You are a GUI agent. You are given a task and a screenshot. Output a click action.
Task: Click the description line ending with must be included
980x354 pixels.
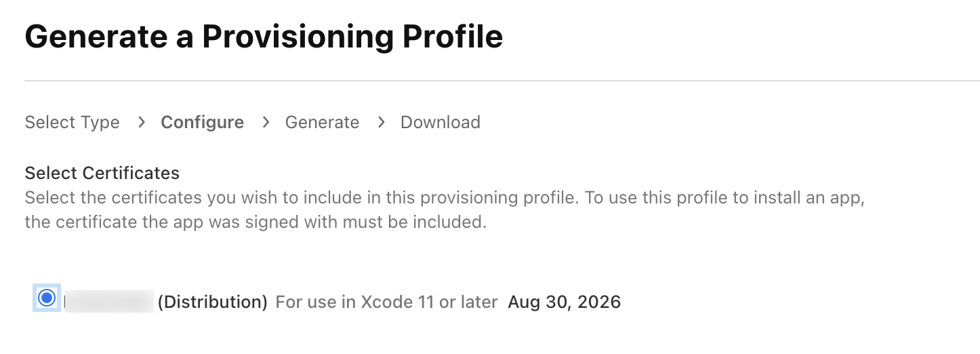[x=256, y=222]
